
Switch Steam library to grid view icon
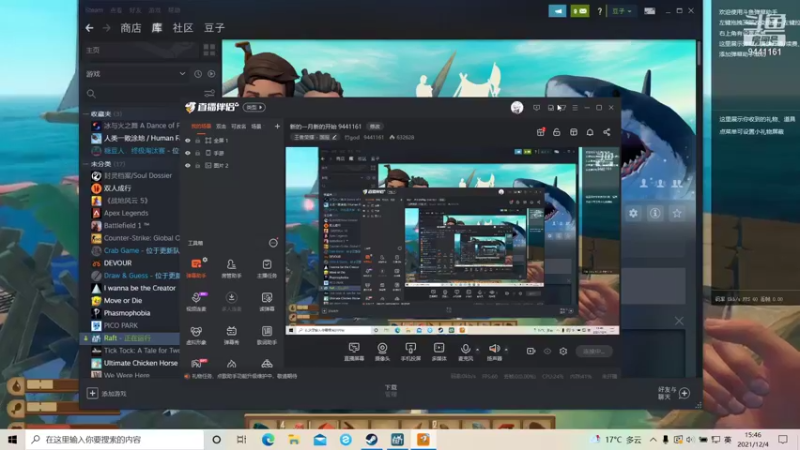[x=209, y=49]
